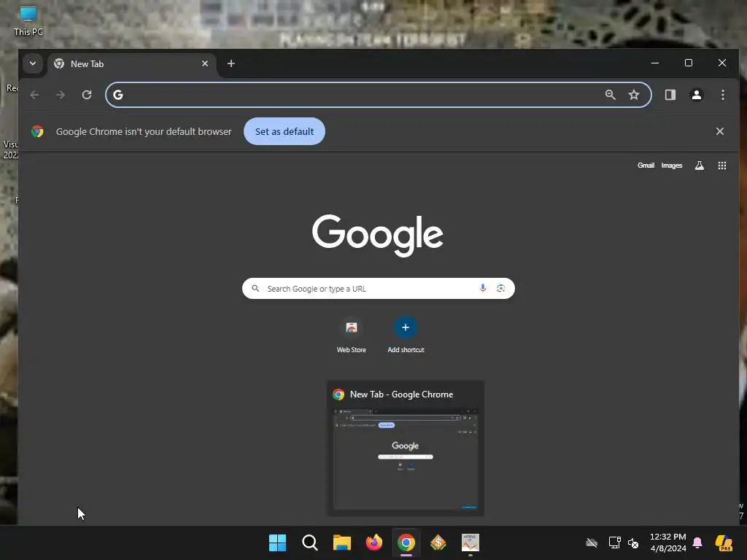
Task: Click the OneDrive cloud tray icon
Action: pos(592,542)
